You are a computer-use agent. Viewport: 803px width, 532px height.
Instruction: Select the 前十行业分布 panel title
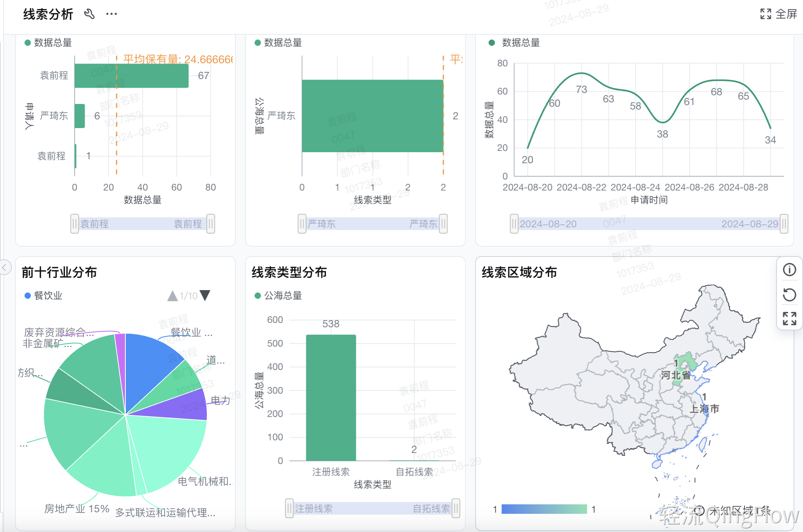[59, 272]
